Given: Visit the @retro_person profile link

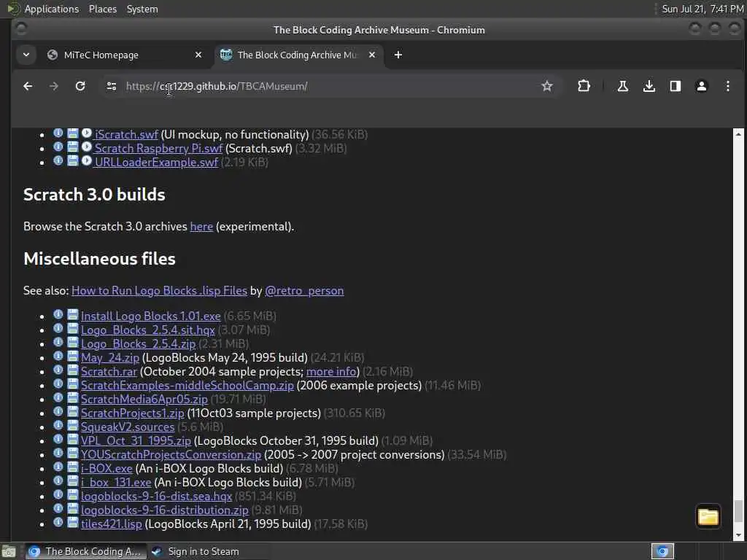Looking at the screenshot, I should point(304,291).
